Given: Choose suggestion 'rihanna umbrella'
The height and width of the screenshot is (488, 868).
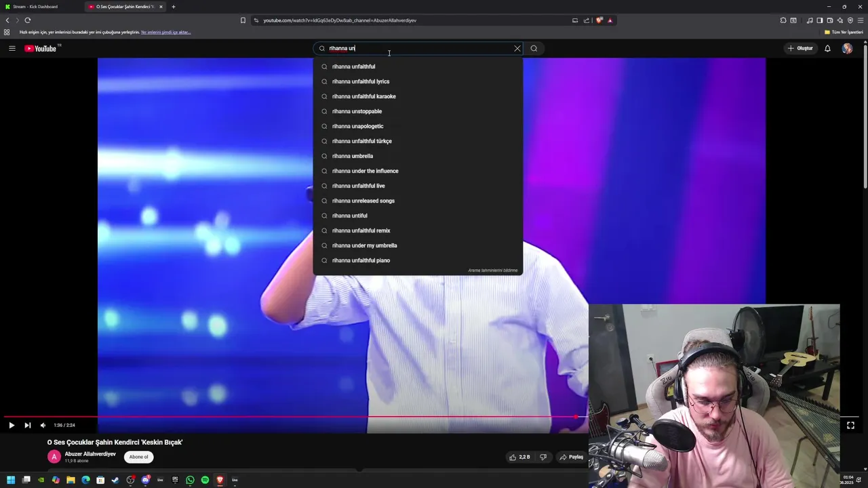Looking at the screenshot, I should [418, 156].
